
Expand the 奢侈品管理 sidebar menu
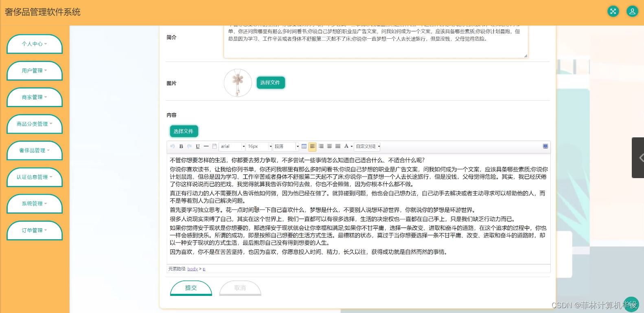tap(35, 150)
